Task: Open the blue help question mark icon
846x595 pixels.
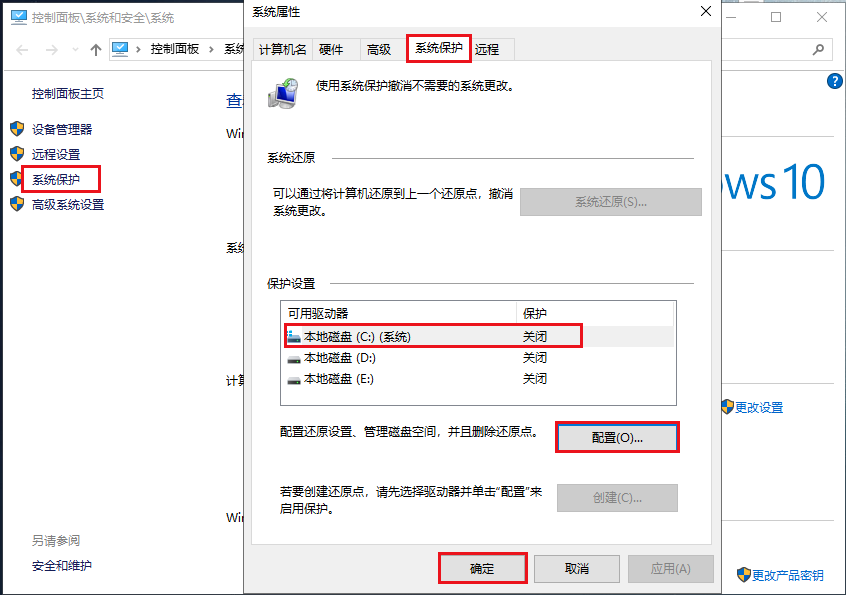Action: pyautogui.click(x=834, y=81)
